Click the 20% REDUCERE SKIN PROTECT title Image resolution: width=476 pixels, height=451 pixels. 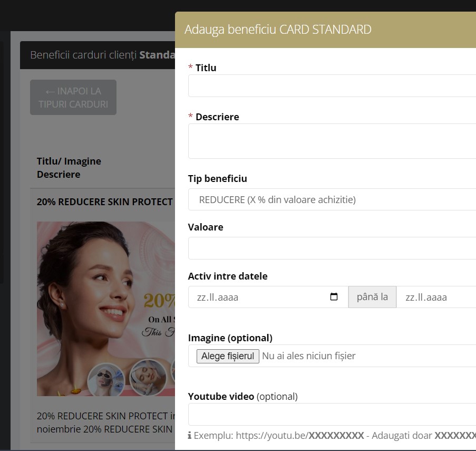click(104, 202)
